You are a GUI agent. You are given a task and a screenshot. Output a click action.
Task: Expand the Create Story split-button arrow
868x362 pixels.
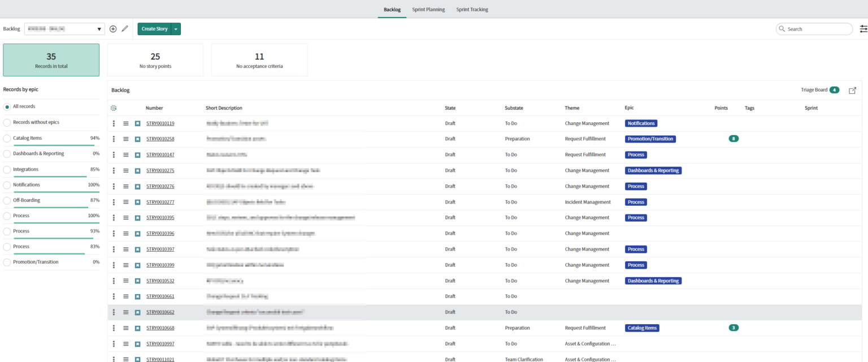(x=175, y=29)
